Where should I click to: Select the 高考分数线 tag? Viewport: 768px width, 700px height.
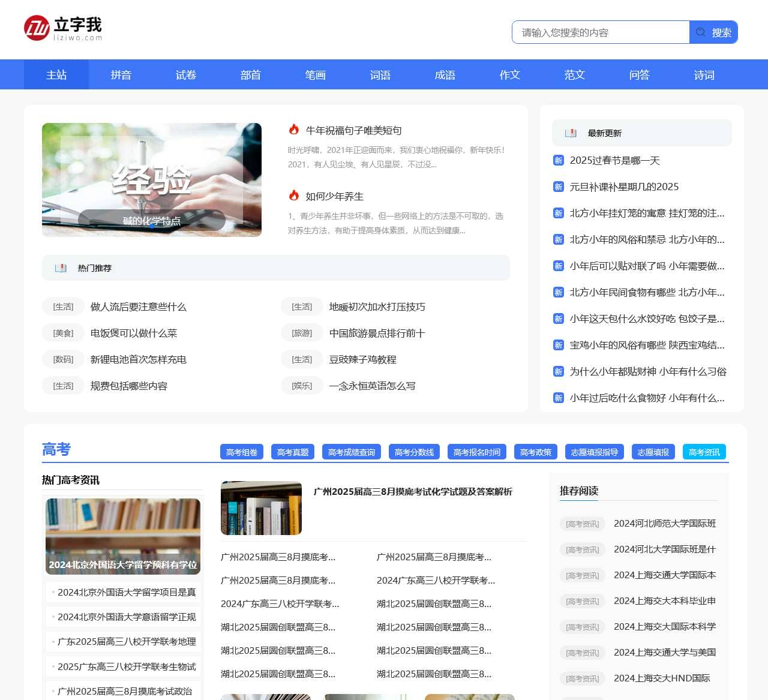pyautogui.click(x=415, y=452)
